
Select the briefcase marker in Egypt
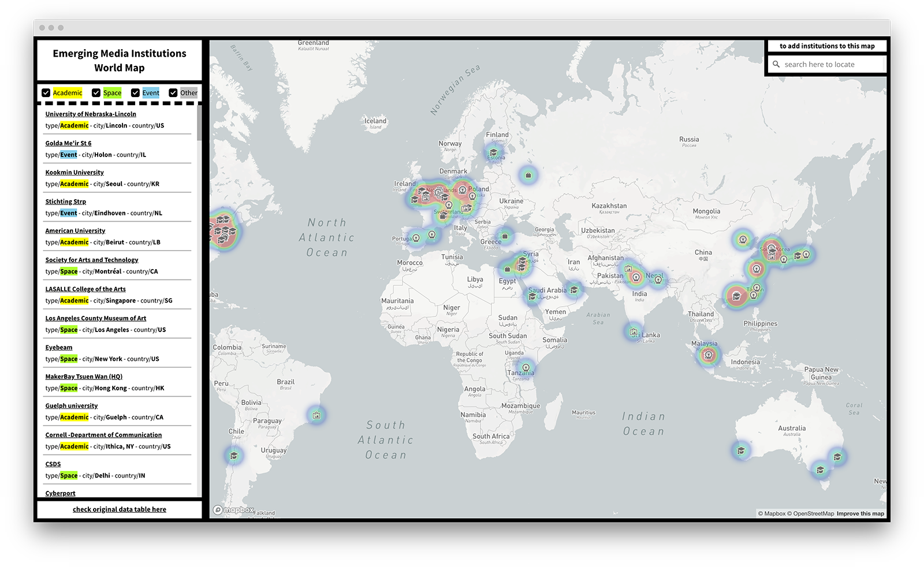point(508,269)
